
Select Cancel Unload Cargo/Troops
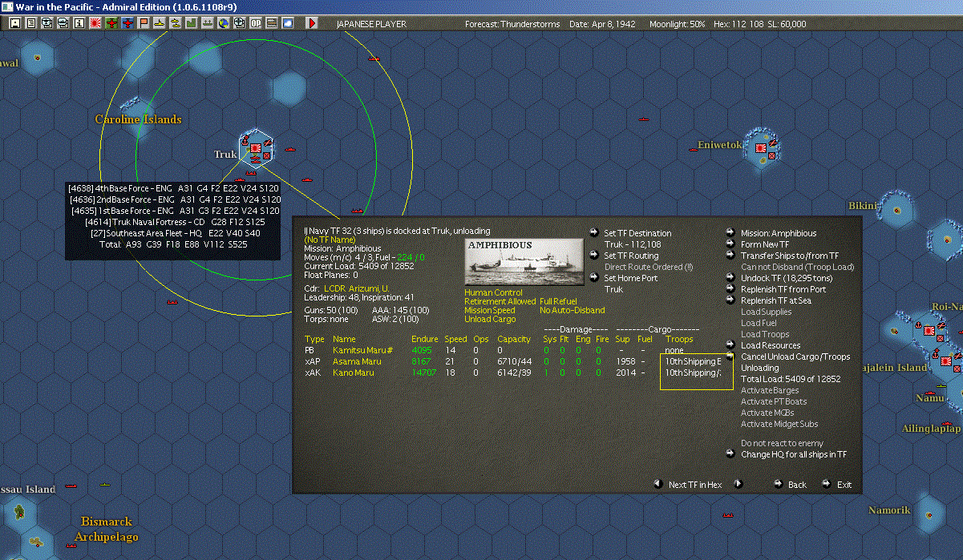pyautogui.click(x=795, y=357)
